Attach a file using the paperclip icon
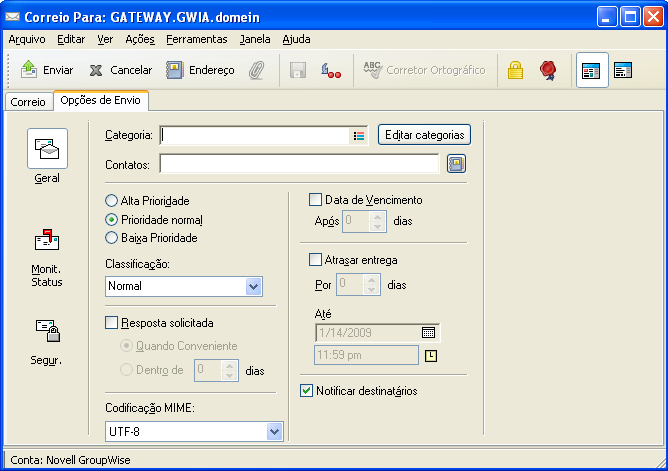Image resolution: width=668 pixels, height=471 pixels. point(256,70)
